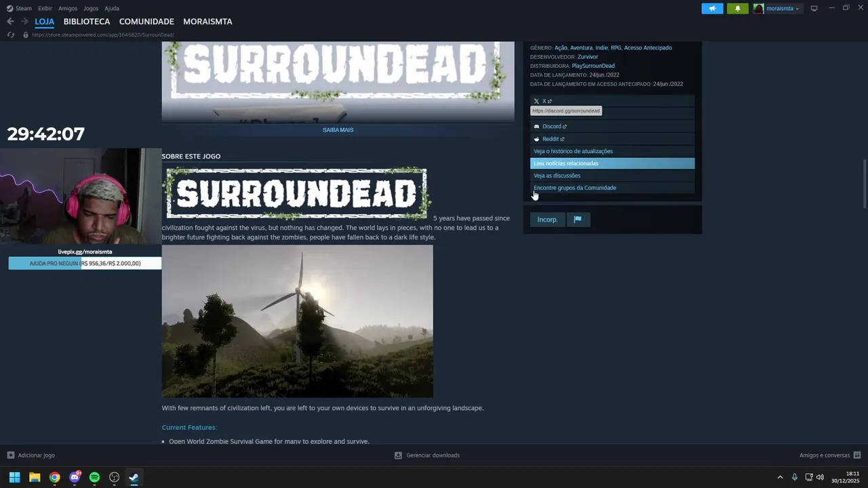Open the Acesso Antecipado genre link
Screen dimensions: 868x488
pos(648,48)
